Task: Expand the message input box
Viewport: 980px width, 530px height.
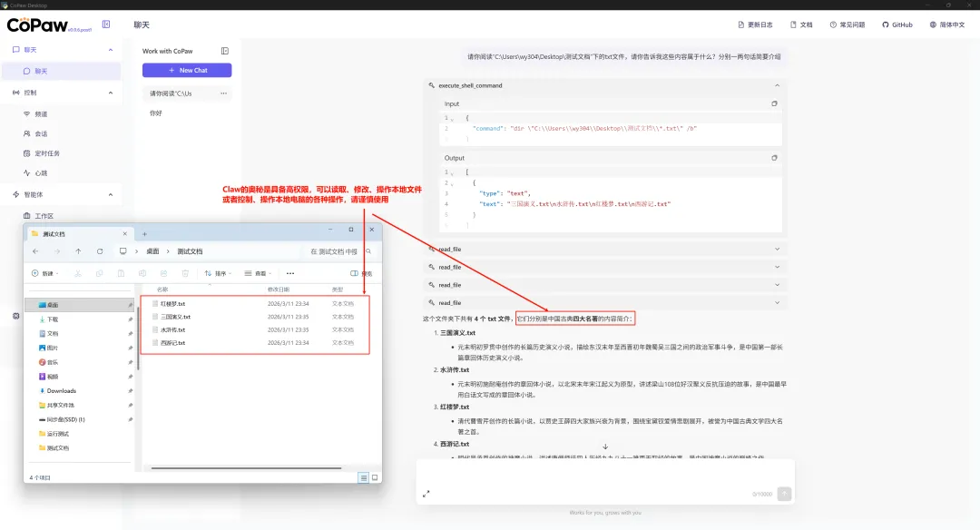Action: (x=426, y=494)
